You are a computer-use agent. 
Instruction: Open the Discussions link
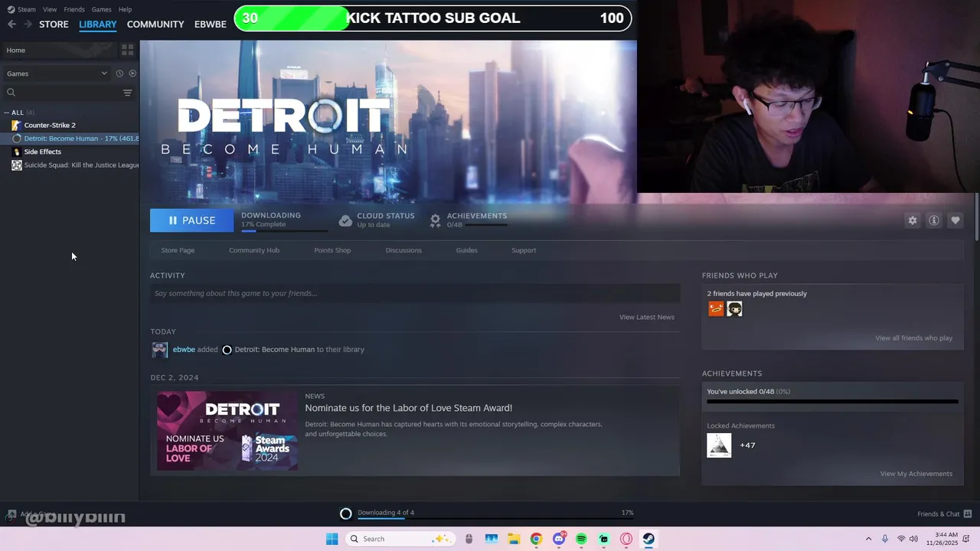point(403,250)
